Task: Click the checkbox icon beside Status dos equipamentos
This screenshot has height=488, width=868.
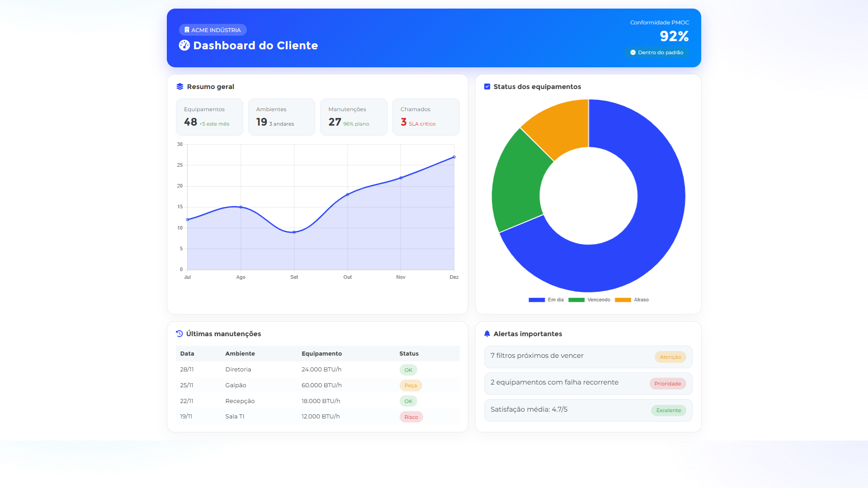Action: click(x=487, y=87)
